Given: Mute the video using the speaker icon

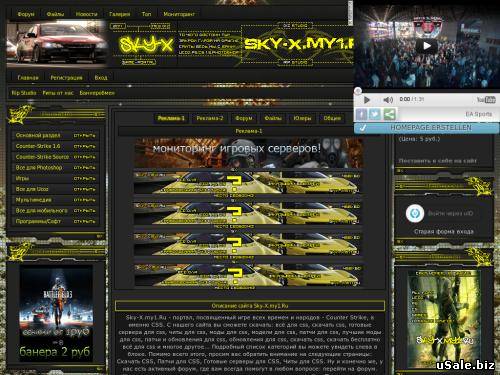Looking at the screenshot, I should pos(388,100).
